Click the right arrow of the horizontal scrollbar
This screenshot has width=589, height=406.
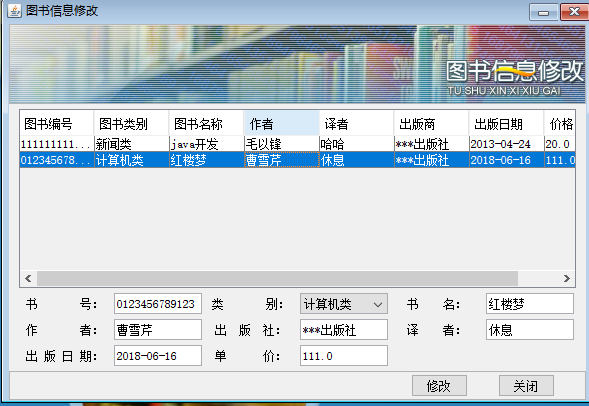[566, 278]
